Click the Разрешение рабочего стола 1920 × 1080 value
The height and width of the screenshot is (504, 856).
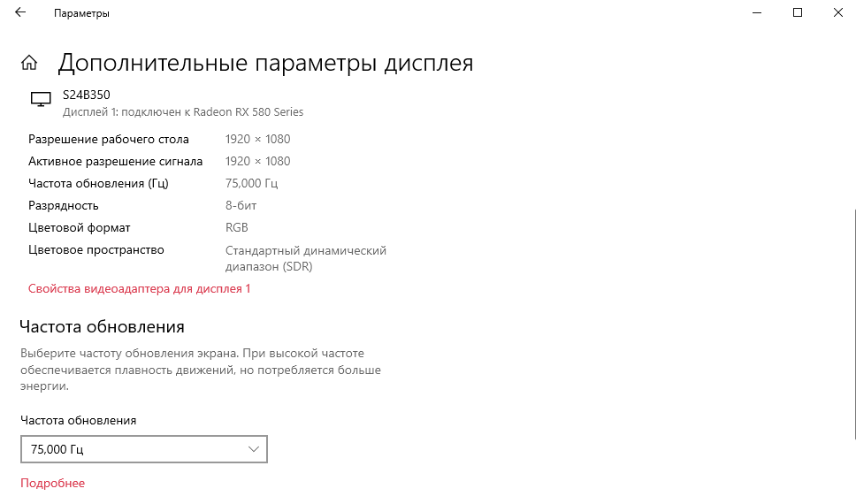tap(257, 139)
